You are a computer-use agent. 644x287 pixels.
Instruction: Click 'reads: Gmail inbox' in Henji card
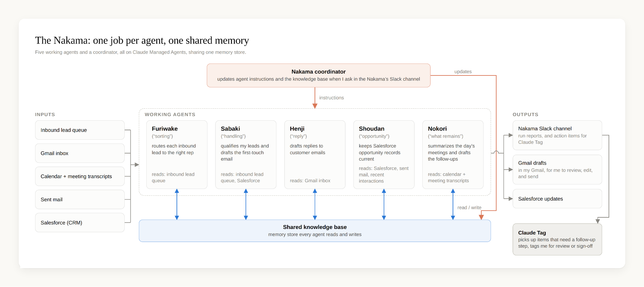[310, 181]
